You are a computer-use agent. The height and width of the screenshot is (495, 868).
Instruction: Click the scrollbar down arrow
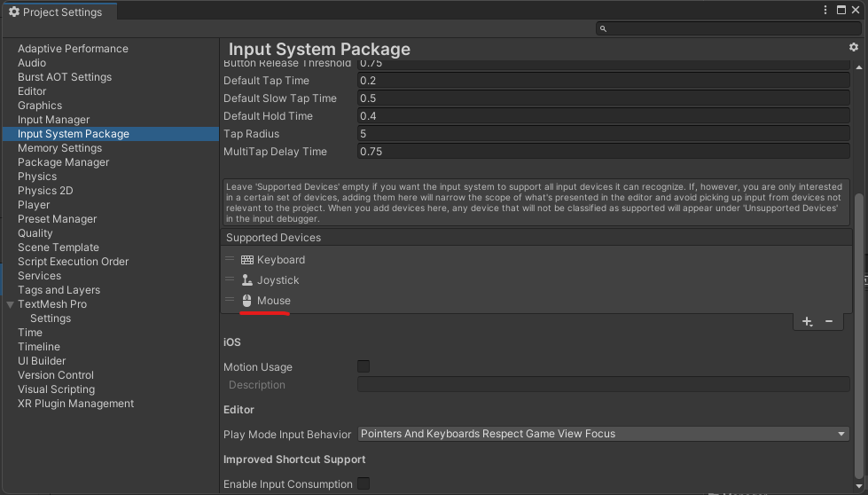point(858,485)
